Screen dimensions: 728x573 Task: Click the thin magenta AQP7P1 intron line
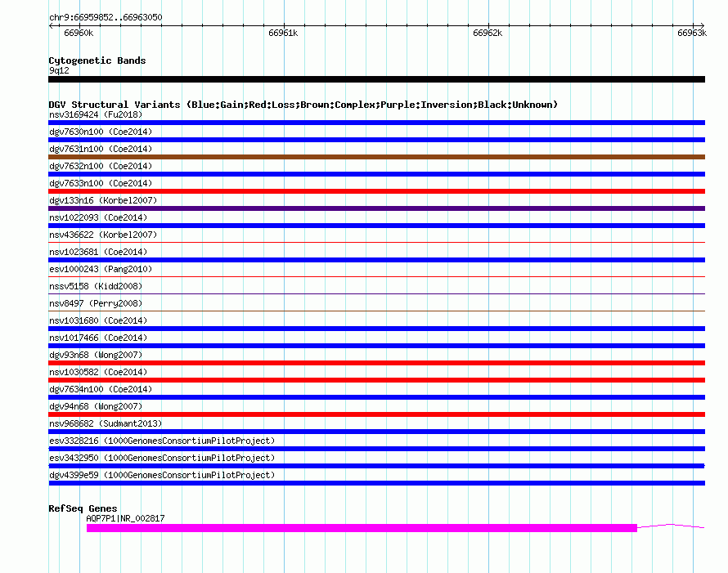[671, 526]
